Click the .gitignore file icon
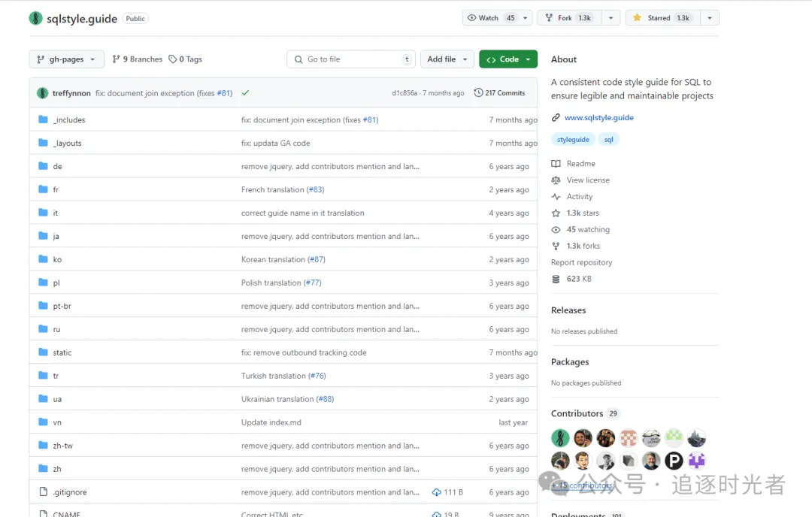The height and width of the screenshot is (517, 812). point(43,492)
